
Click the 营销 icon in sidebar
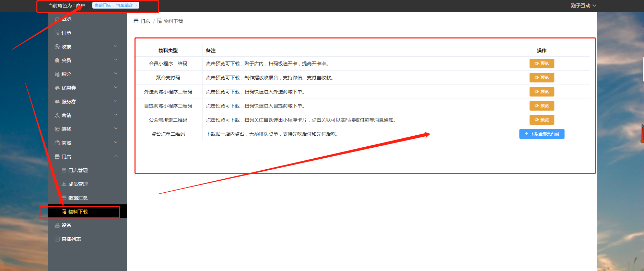(57, 115)
